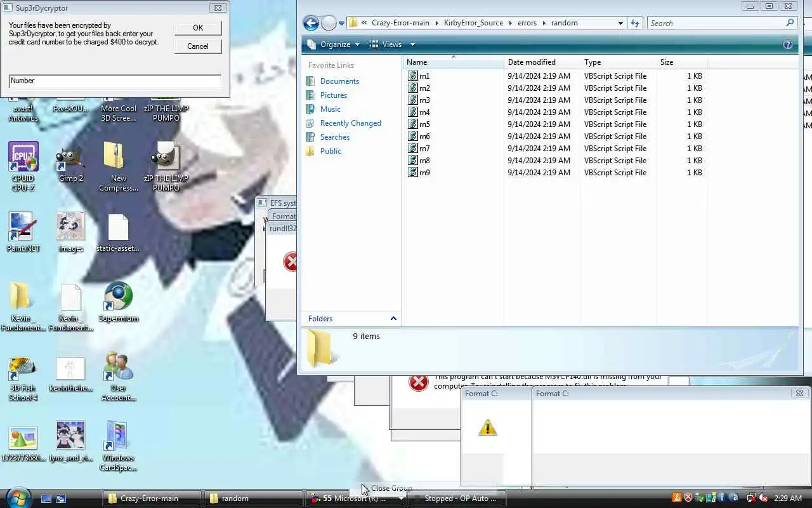The height and width of the screenshot is (508, 812).
Task: Switch to random taskbar window button
Action: [x=253, y=498]
